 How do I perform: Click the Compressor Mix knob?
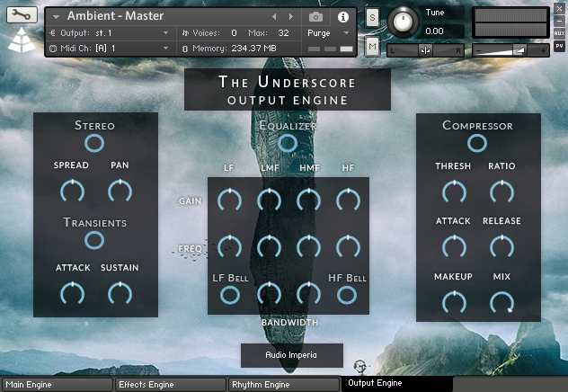[501, 302]
